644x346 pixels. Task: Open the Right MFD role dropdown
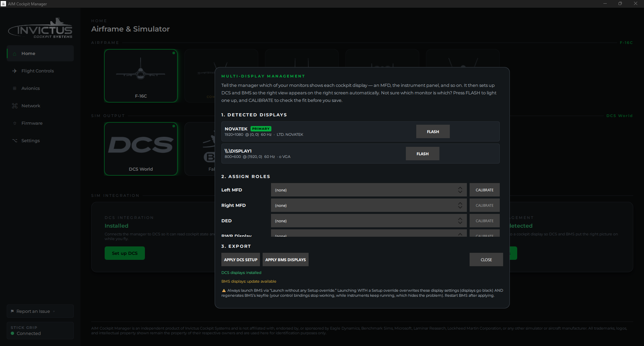[x=369, y=205]
